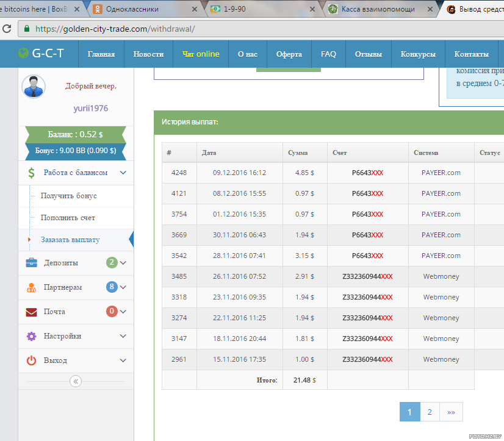Expand the Партнерам menu chevron
This screenshot has width=504, height=441.
point(123,287)
